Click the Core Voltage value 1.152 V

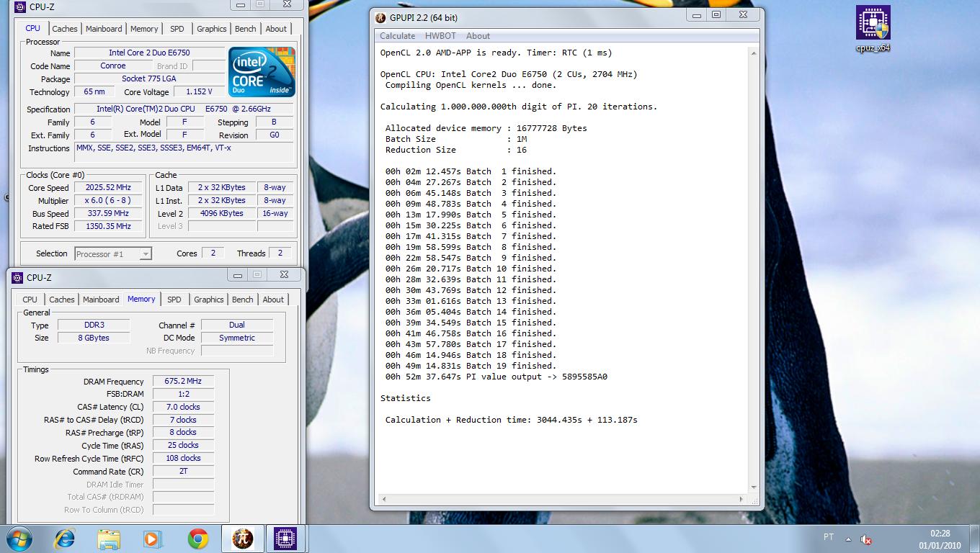coord(198,91)
